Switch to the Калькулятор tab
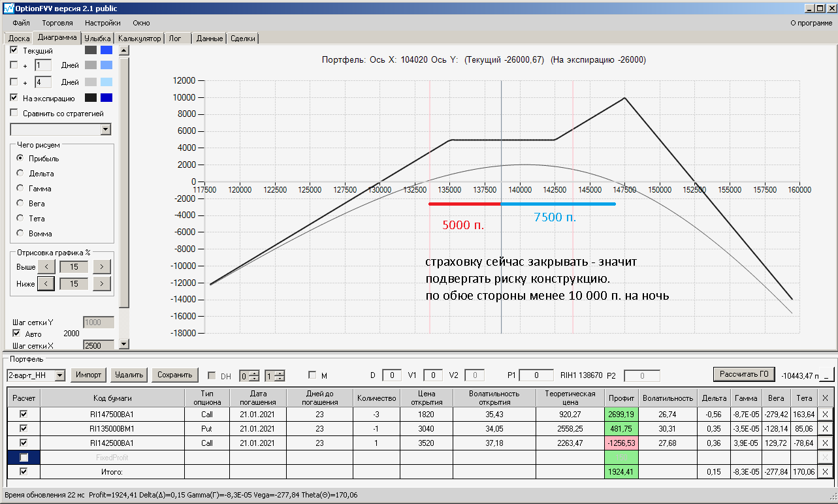The width and height of the screenshot is (838, 504). [140, 39]
